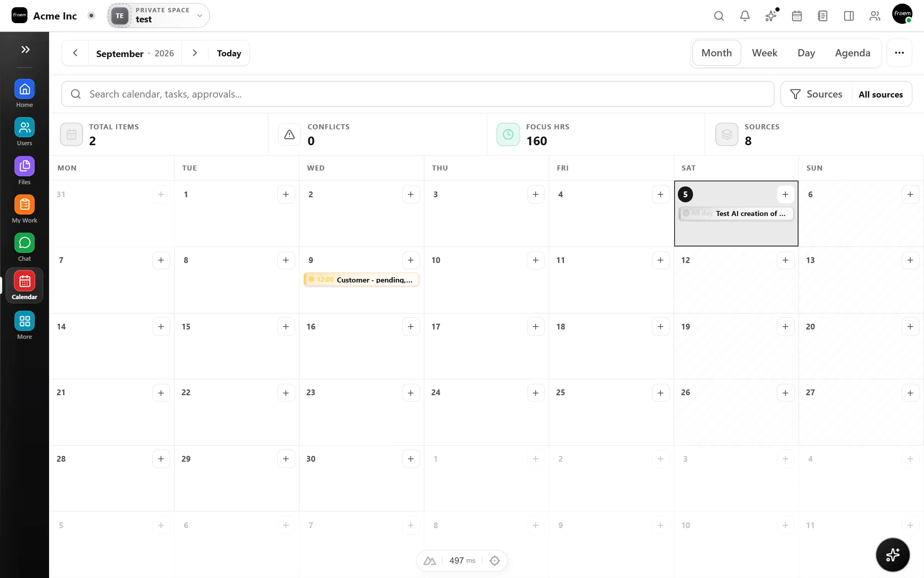Open the All sources dropdown
This screenshot has width=924, height=578.
coord(880,94)
